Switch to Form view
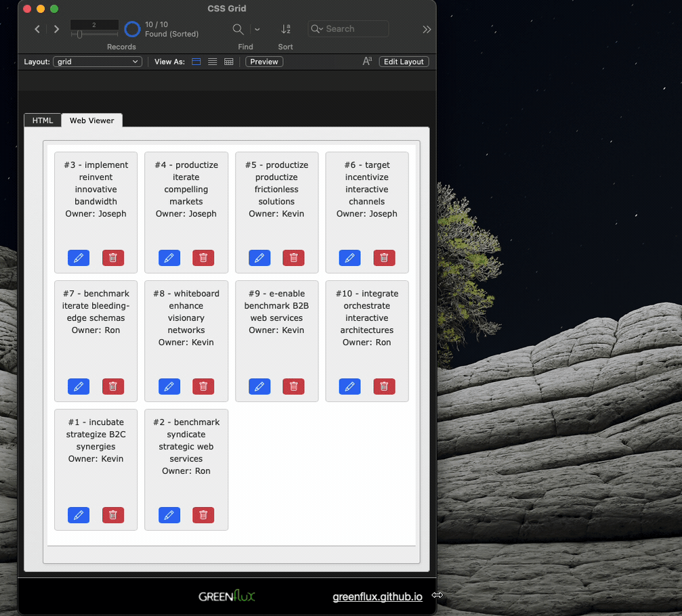The height and width of the screenshot is (616, 682). [x=196, y=62]
